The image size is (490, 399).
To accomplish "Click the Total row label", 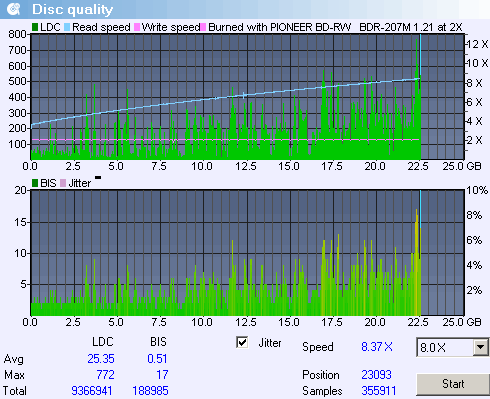I will (15, 391).
